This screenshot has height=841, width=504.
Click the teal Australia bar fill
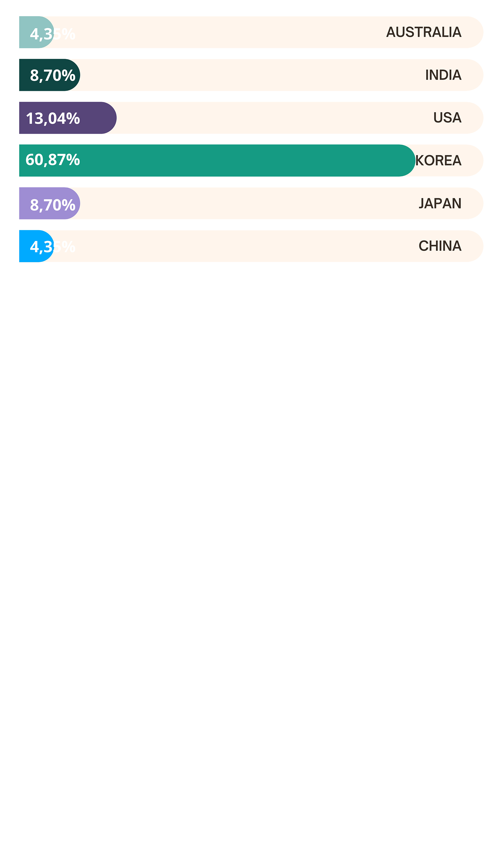36,32
